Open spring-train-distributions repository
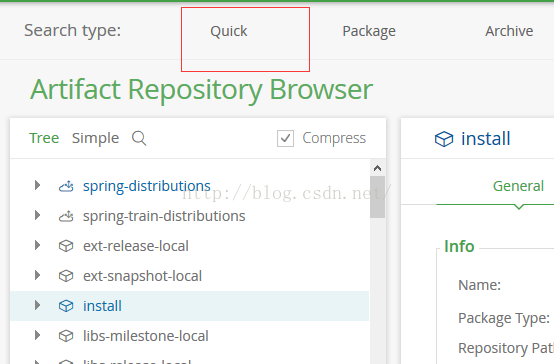Viewport: 554px width, 364px height. tap(164, 216)
